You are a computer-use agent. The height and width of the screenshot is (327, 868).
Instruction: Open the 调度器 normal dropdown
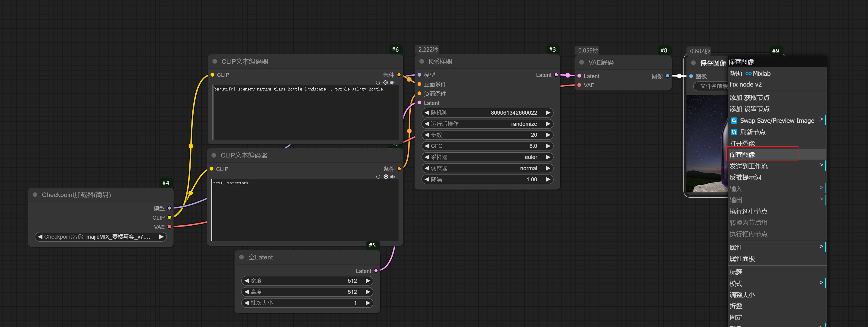[x=487, y=168]
